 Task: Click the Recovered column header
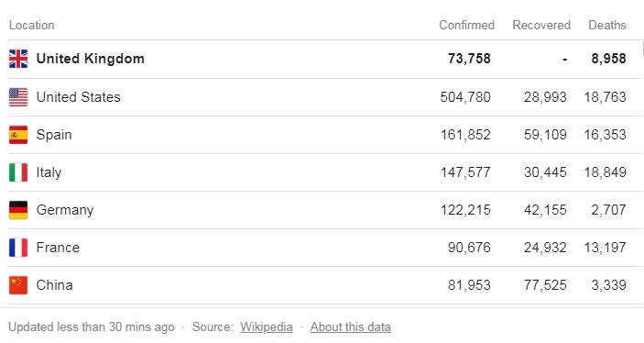tap(541, 25)
